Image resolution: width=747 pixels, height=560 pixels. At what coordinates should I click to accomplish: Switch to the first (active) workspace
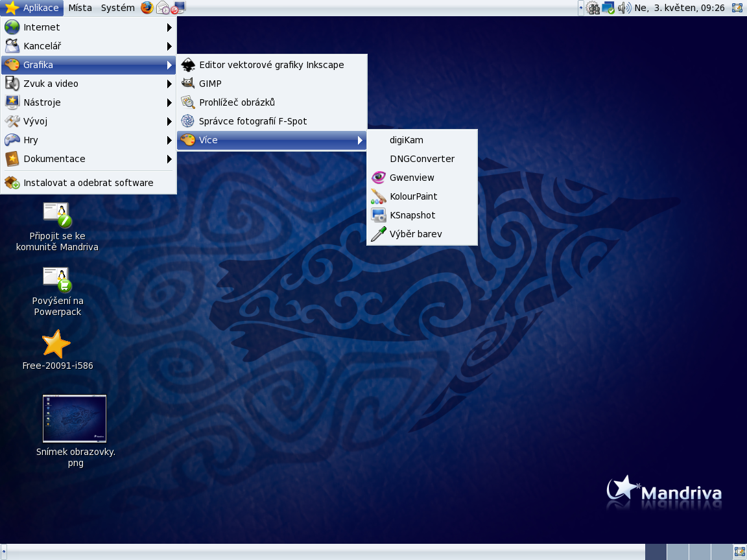click(x=656, y=552)
